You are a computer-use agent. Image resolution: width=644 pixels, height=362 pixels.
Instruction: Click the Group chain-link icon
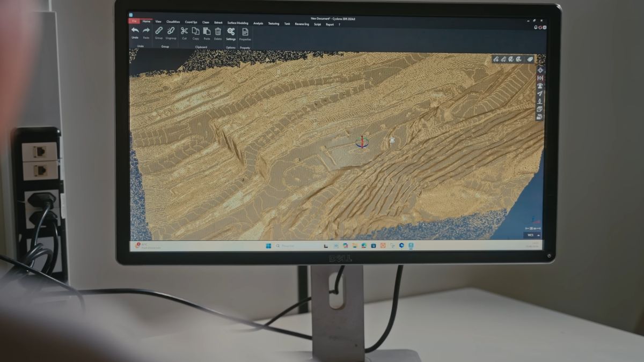tap(159, 31)
